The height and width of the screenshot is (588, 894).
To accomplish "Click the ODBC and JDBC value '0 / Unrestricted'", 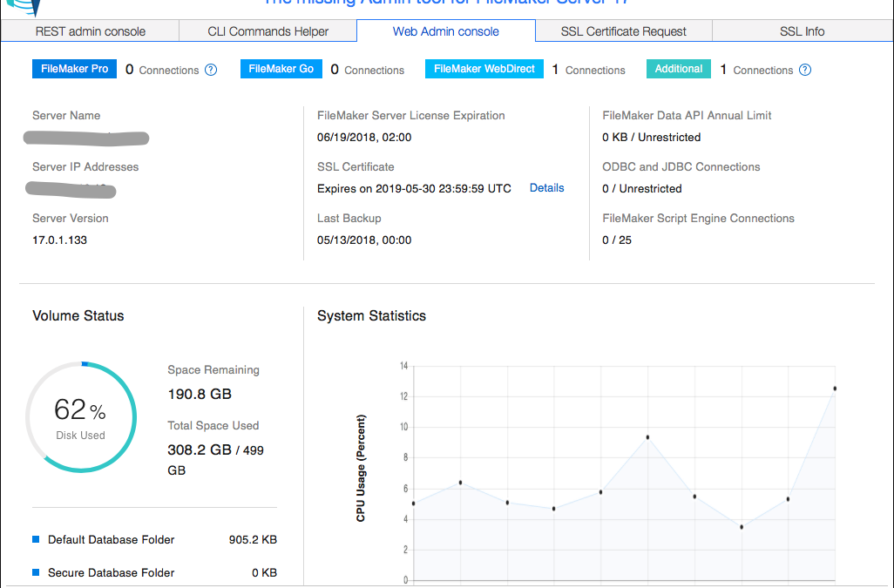I will (x=642, y=188).
